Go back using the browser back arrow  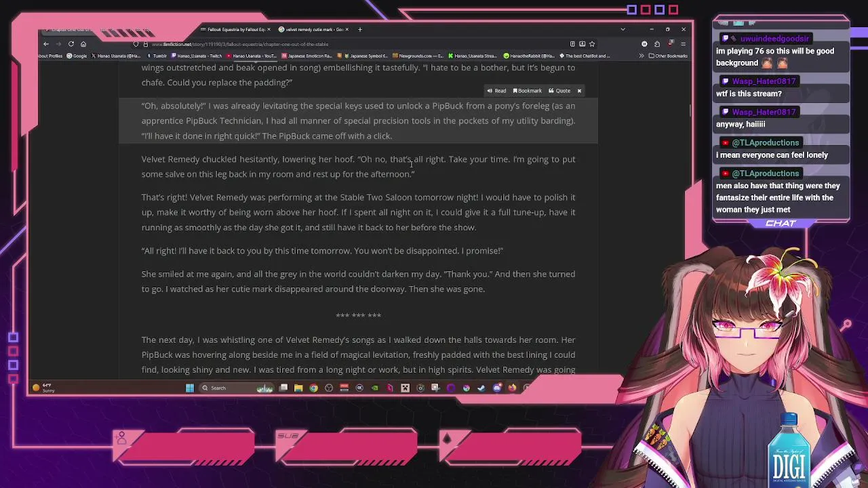[46, 44]
